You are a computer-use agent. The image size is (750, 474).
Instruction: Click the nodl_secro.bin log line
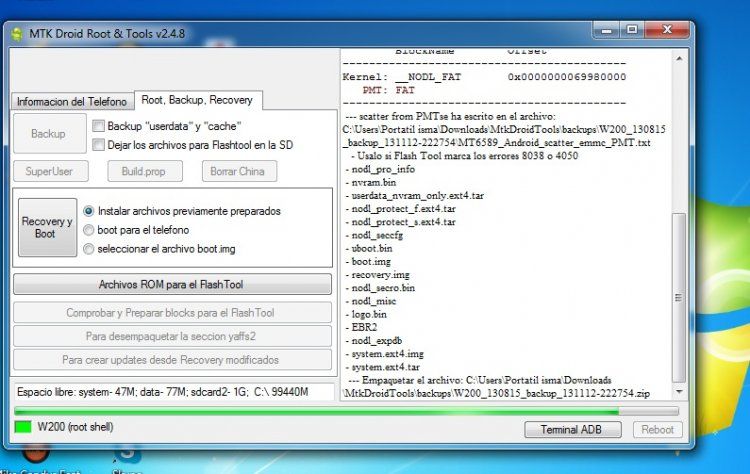click(380, 288)
